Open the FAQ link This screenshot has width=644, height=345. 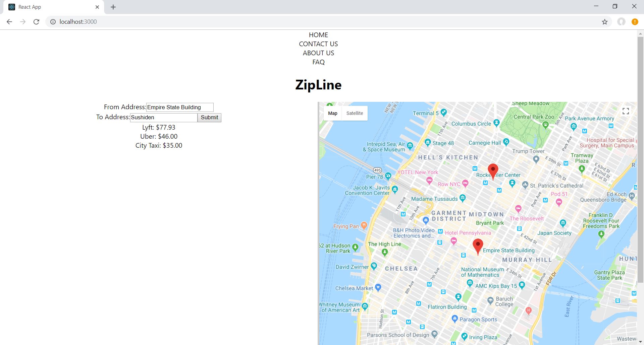point(318,62)
